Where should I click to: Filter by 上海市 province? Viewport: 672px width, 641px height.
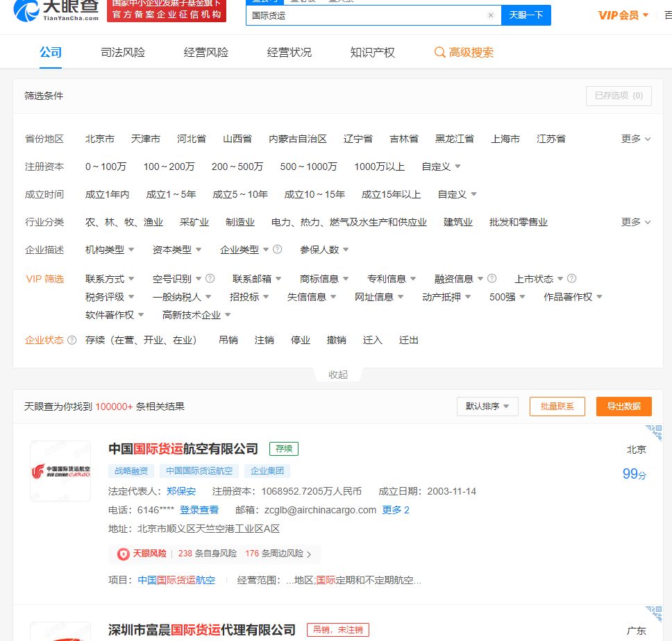point(505,139)
